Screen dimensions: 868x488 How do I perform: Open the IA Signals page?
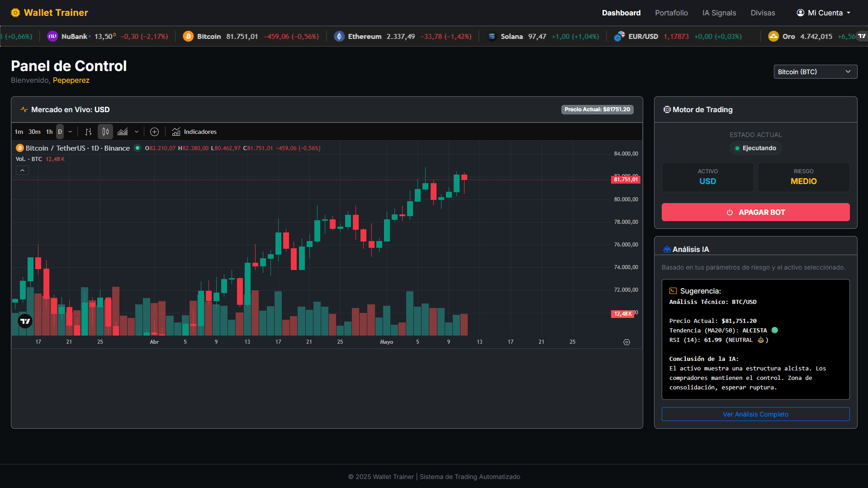click(719, 13)
